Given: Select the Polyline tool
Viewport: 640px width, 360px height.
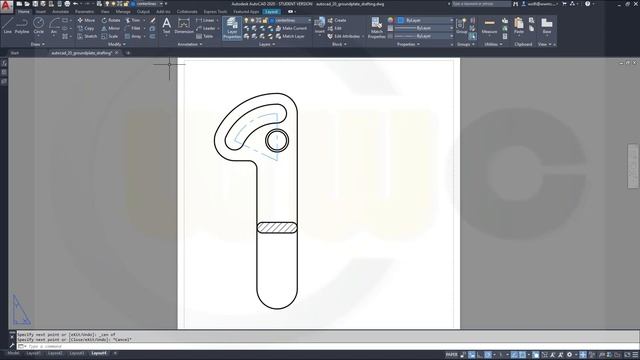Looking at the screenshot, I should 22,25.
